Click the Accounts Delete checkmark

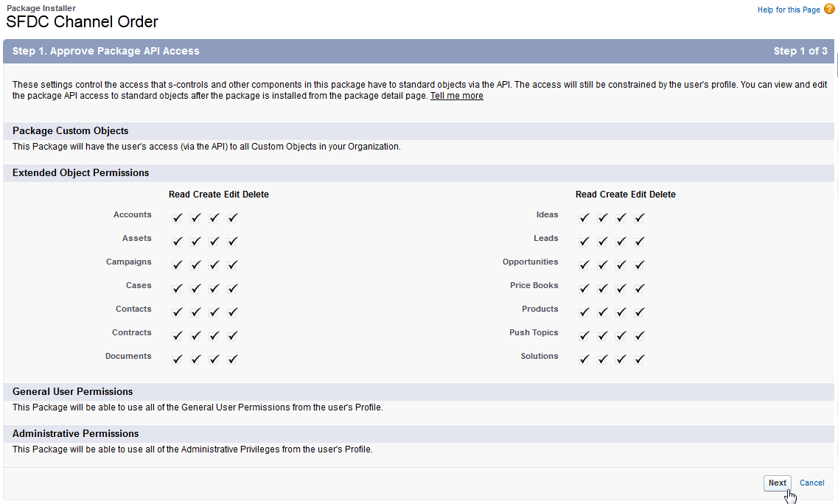[x=232, y=217]
